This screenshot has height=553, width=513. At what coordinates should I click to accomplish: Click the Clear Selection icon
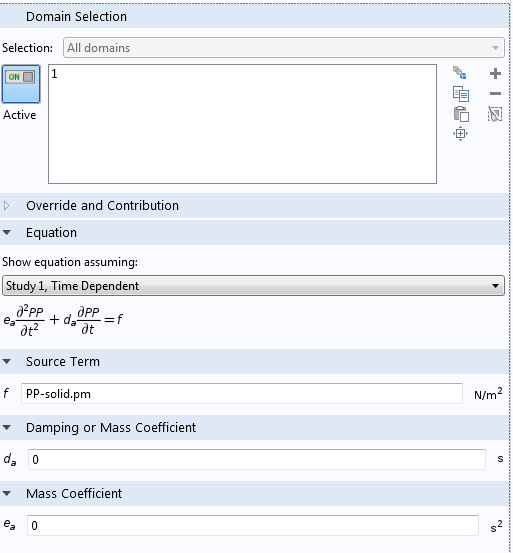pos(495,114)
